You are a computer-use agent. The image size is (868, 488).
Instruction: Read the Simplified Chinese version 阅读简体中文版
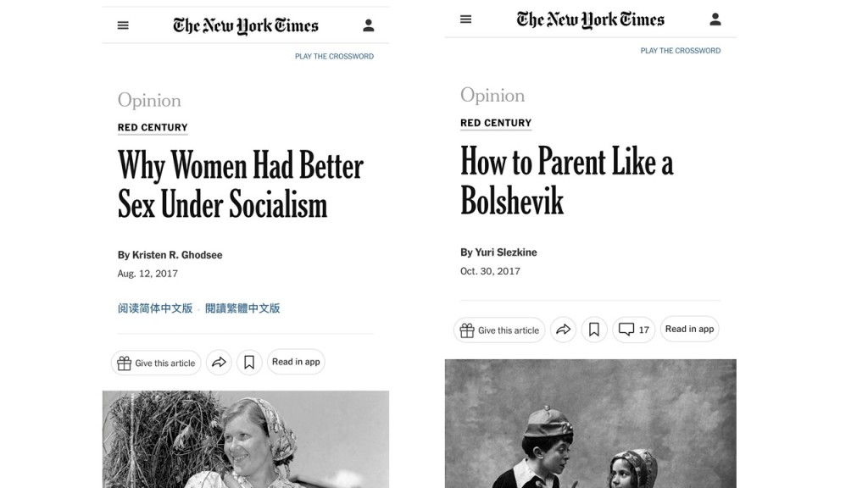pos(155,308)
